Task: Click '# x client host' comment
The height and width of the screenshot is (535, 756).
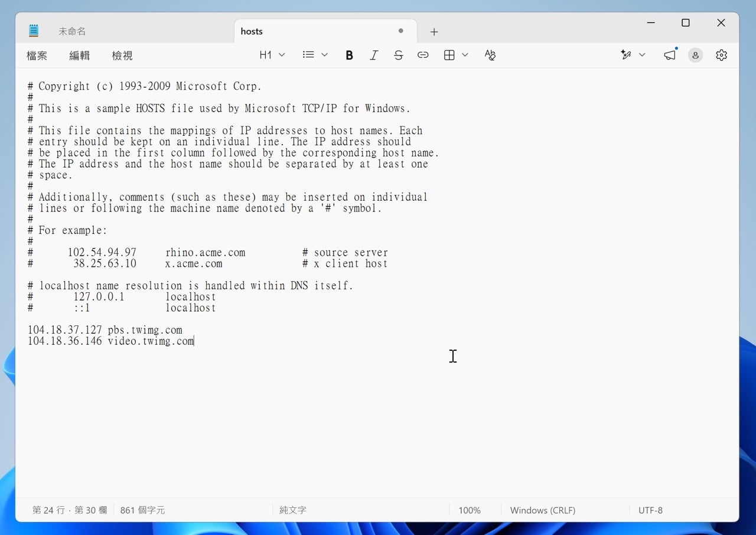Action: click(x=345, y=264)
